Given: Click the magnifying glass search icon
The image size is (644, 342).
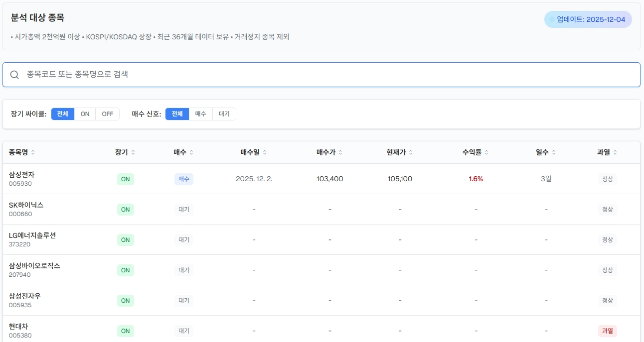Looking at the screenshot, I should pyautogui.click(x=14, y=75).
